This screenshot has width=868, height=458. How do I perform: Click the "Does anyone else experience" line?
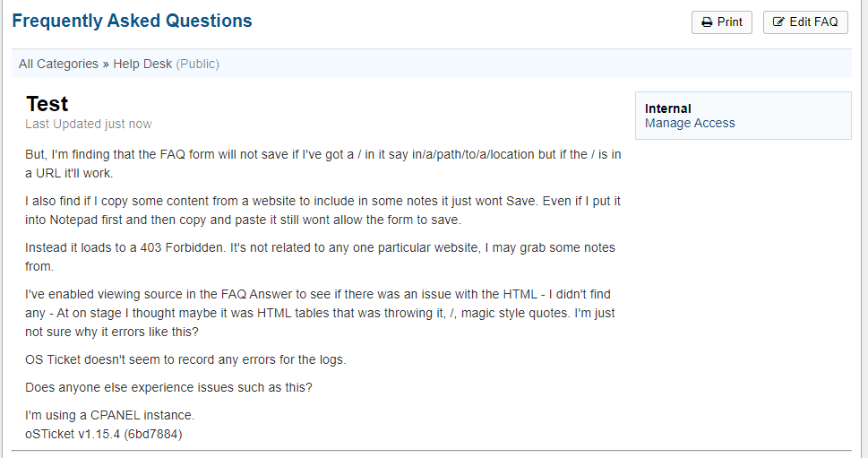click(168, 387)
